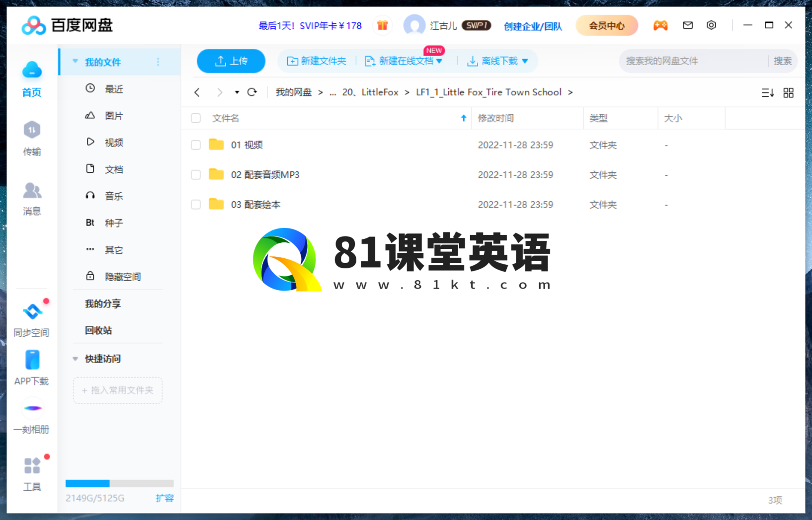This screenshot has width=812, height=520.
Task: Open the 工具 tools grid icon
Action: pos(32,466)
